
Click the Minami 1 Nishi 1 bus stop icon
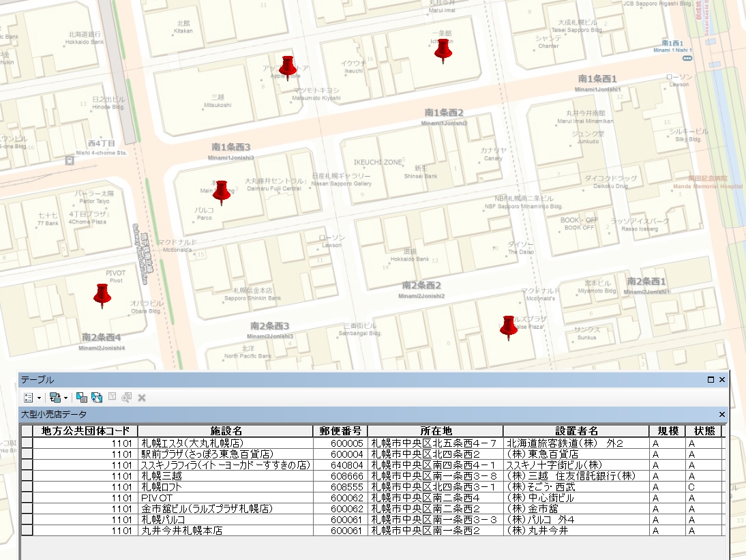687,59
